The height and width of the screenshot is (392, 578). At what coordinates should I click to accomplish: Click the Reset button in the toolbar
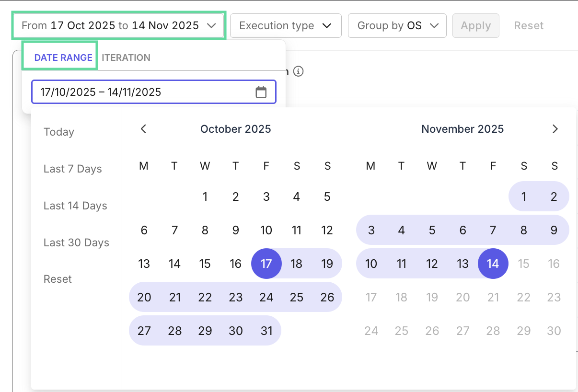[529, 25]
